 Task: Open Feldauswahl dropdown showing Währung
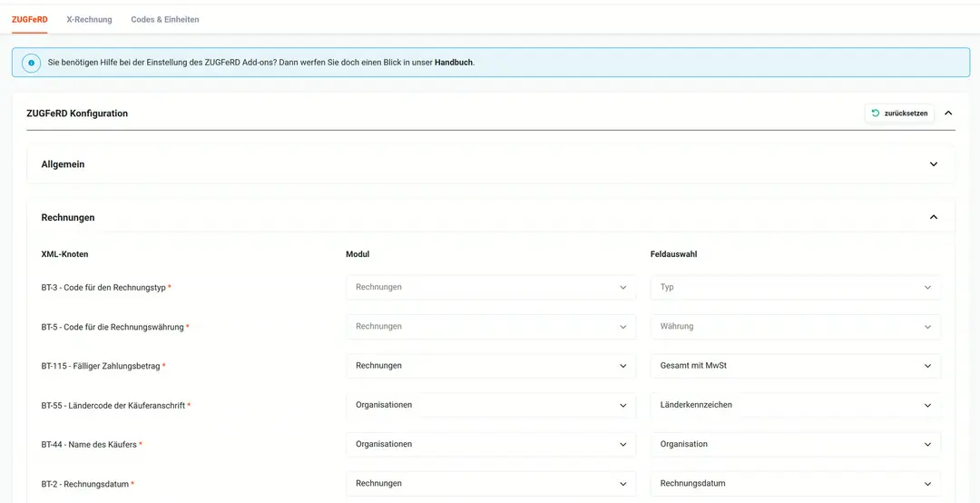click(796, 327)
